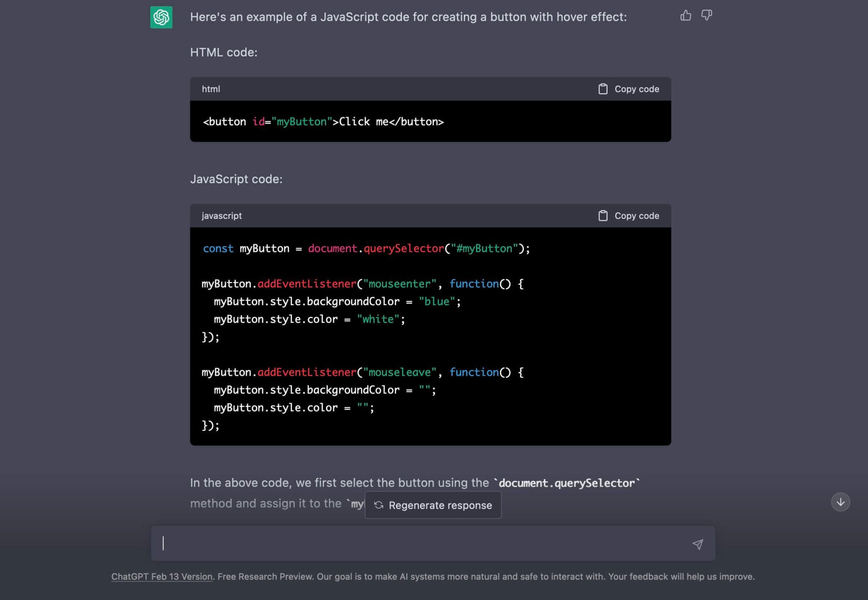Click the green ChatGPT avatar logo
The width and height of the screenshot is (868, 600).
tap(161, 17)
